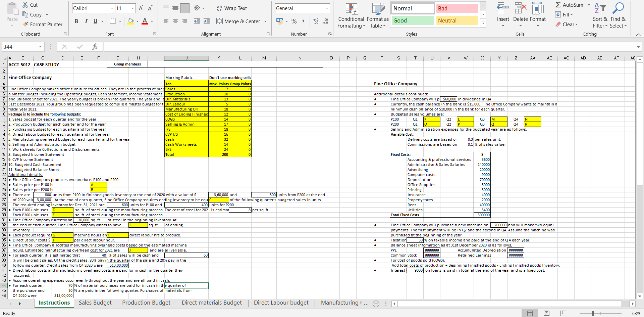Switch to Page Break Preview view
The height and width of the screenshot is (317, 644).
(563, 313)
